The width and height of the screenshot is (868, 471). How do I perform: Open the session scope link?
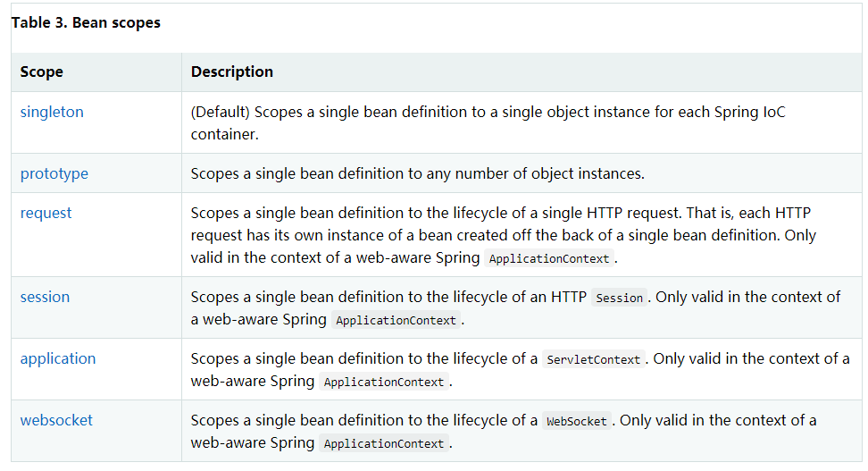coord(45,297)
